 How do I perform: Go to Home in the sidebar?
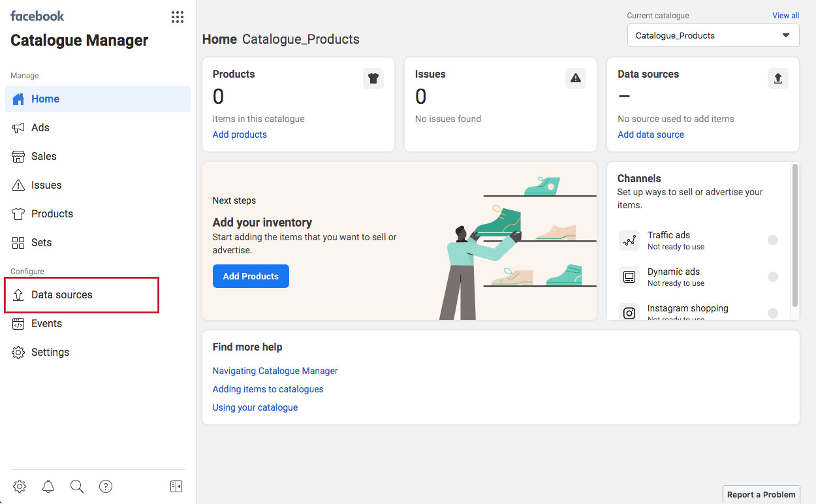(98, 99)
